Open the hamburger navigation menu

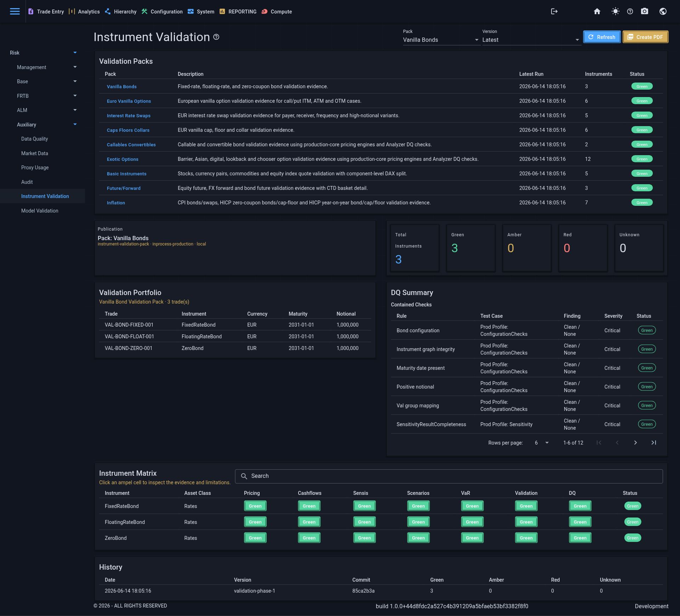(x=15, y=11)
